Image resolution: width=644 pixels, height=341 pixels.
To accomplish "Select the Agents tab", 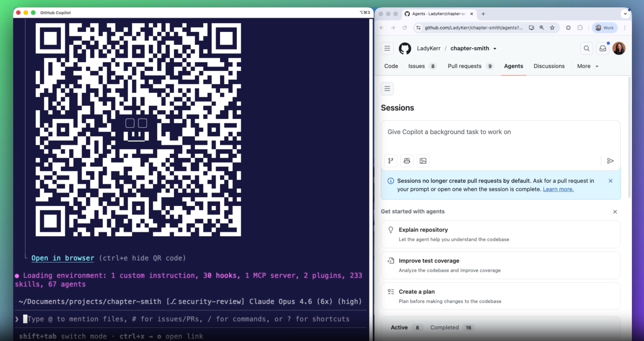I will 513,66.
